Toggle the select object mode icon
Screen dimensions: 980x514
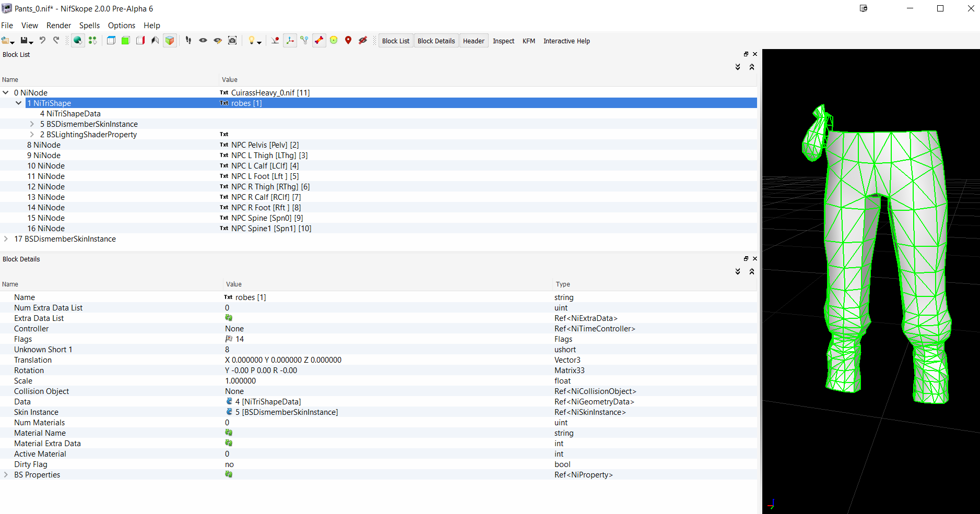pos(78,41)
